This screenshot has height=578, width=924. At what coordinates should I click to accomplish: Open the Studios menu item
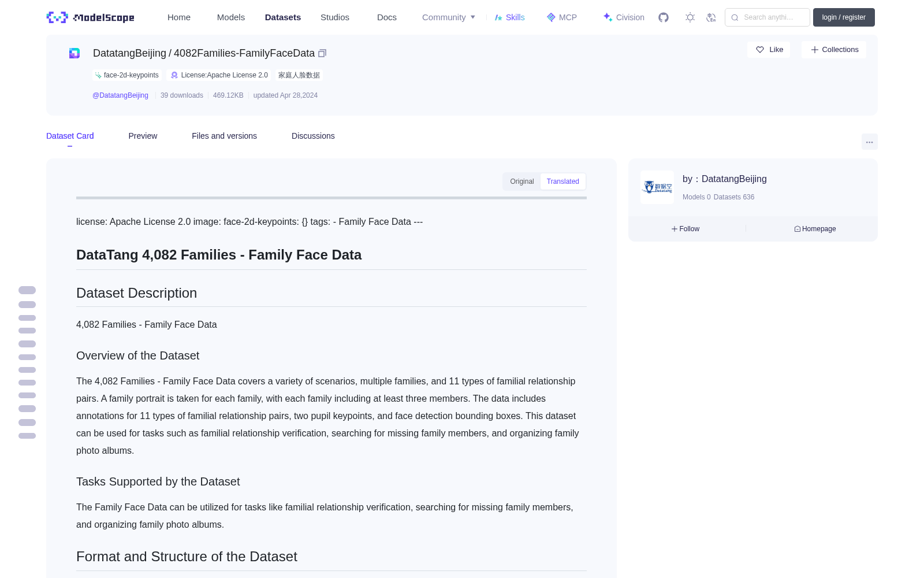coord(335,17)
